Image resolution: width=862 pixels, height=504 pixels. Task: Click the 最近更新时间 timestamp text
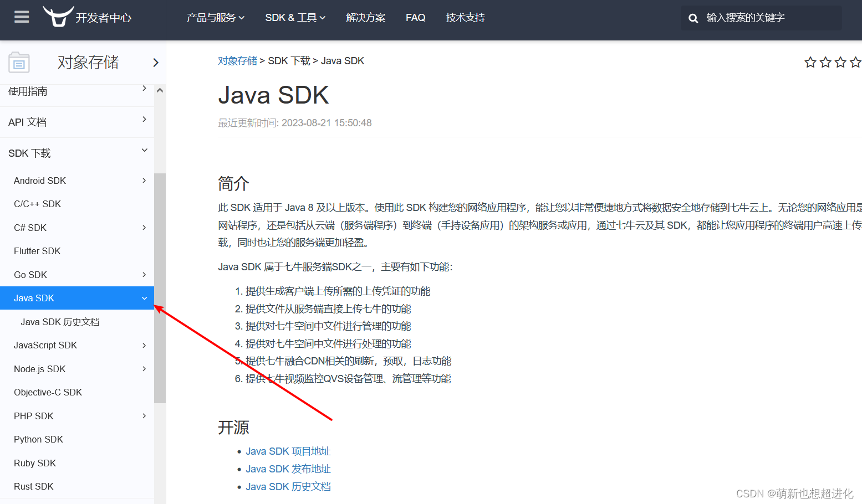point(295,123)
